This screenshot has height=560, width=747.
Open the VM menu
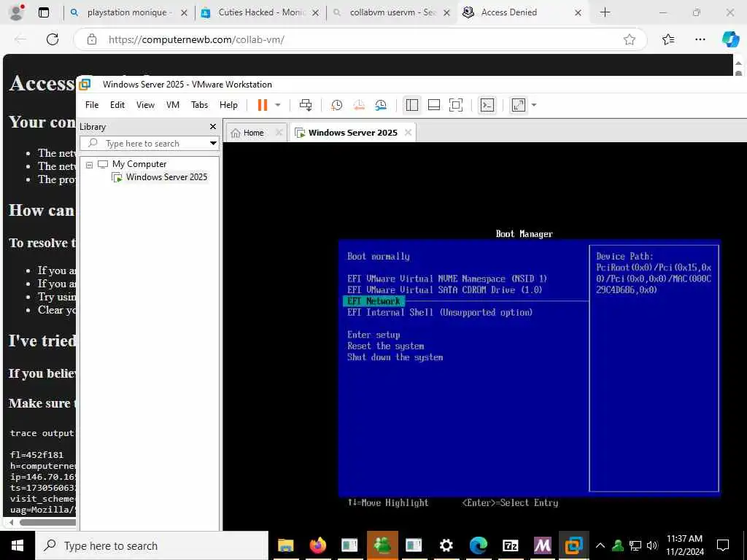pos(172,105)
